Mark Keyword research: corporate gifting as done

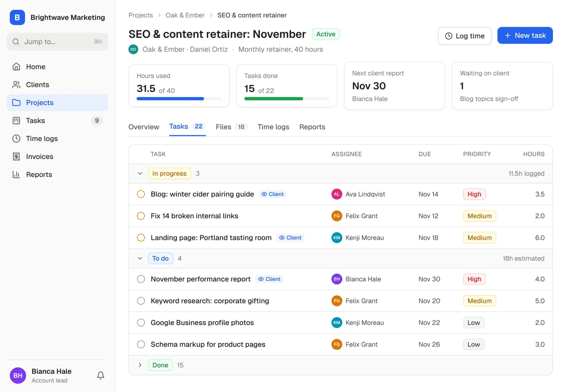point(141,301)
